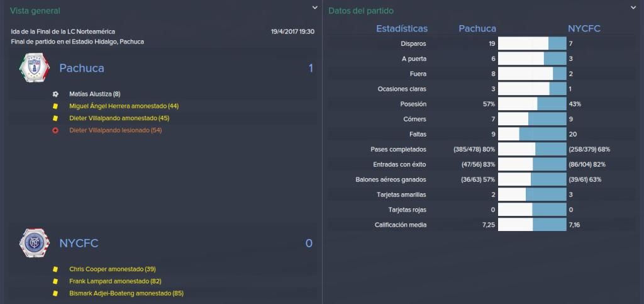Click the NYCFC club crest
The height and width of the screenshot is (304, 644).
tap(35, 243)
